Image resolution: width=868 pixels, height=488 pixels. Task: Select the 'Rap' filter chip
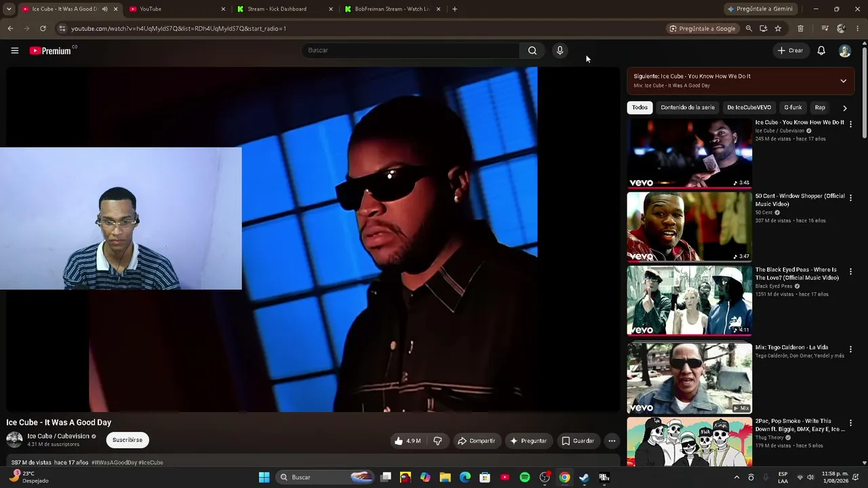click(x=820, y=108)
